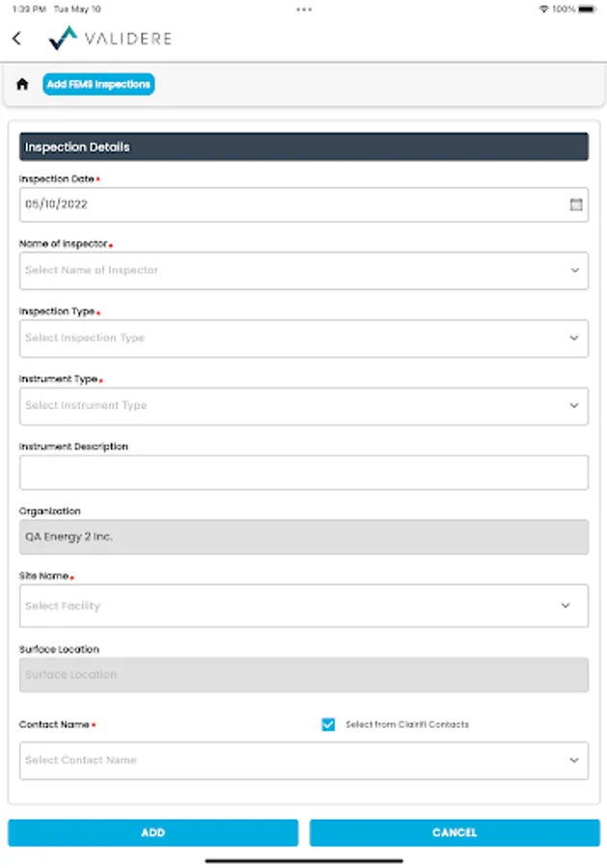Open the Inspection Type dropdown
The image size is (607, 868).
click(303, 339)
